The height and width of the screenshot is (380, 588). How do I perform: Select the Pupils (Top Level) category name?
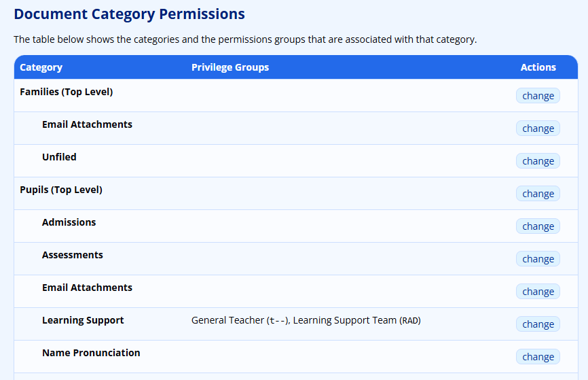click(x=61, y=190)
